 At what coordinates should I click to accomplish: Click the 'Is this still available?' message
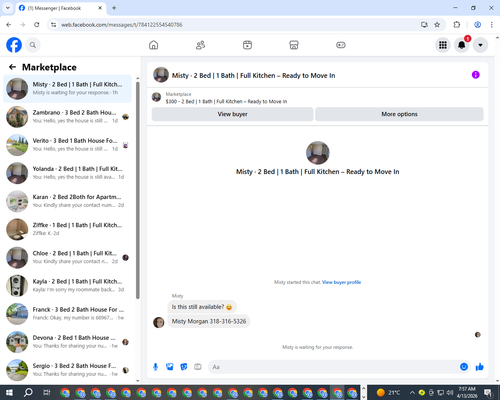click(x=202, y=307)
